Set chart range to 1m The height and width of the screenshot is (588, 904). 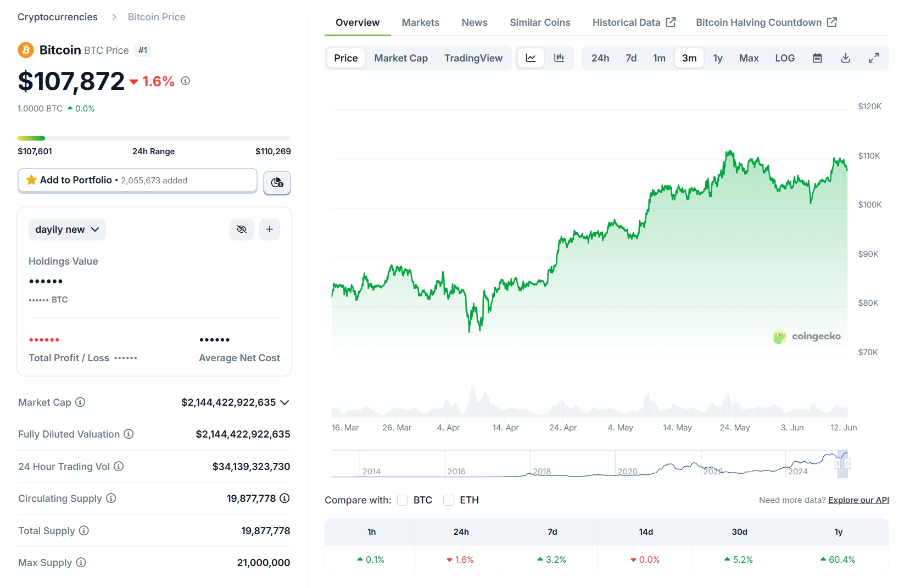pos(659,58)
